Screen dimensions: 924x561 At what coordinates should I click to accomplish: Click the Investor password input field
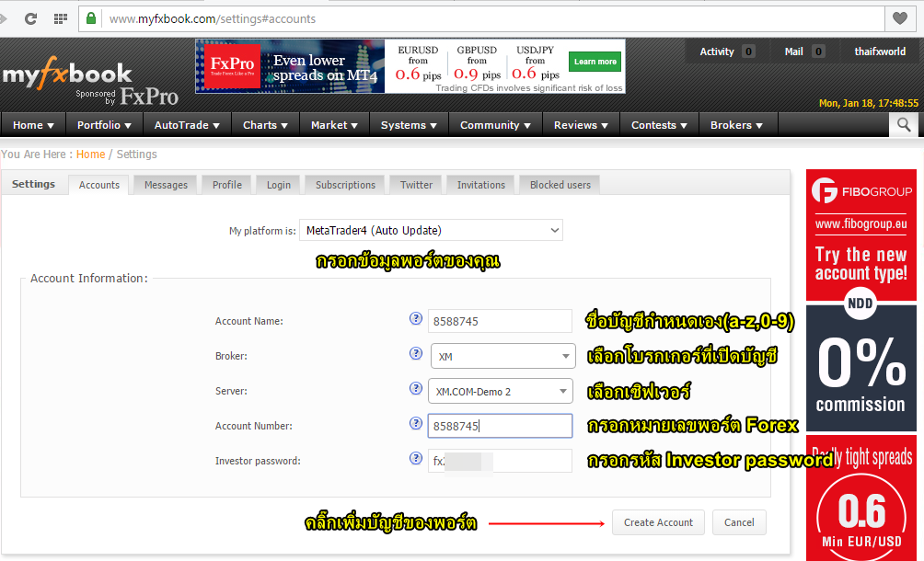(500, 461)
